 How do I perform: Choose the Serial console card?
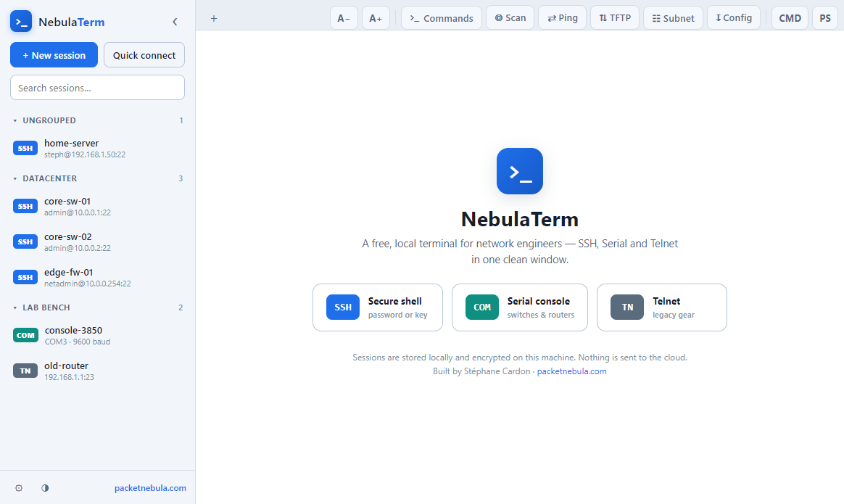pyautogui.click(x=519, y=307)
